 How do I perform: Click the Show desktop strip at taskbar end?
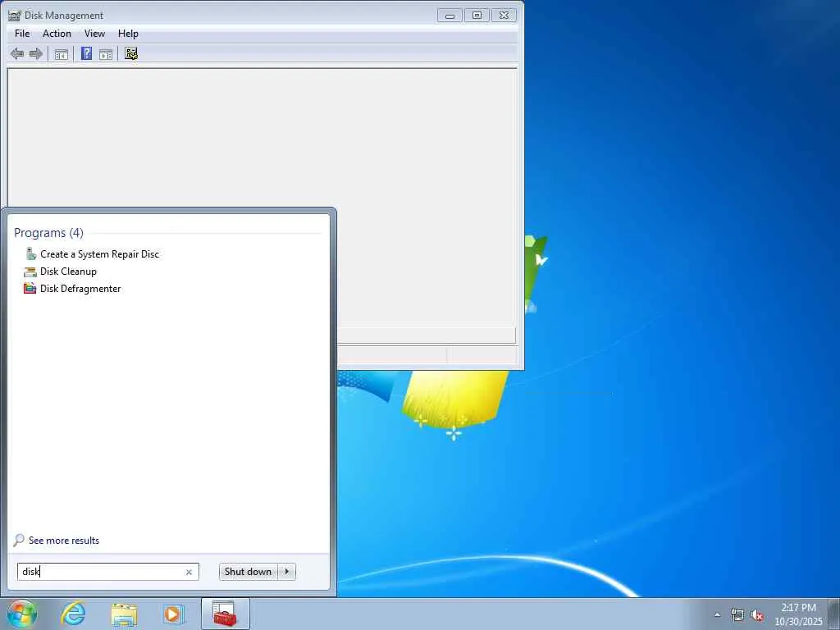(834, 614)
